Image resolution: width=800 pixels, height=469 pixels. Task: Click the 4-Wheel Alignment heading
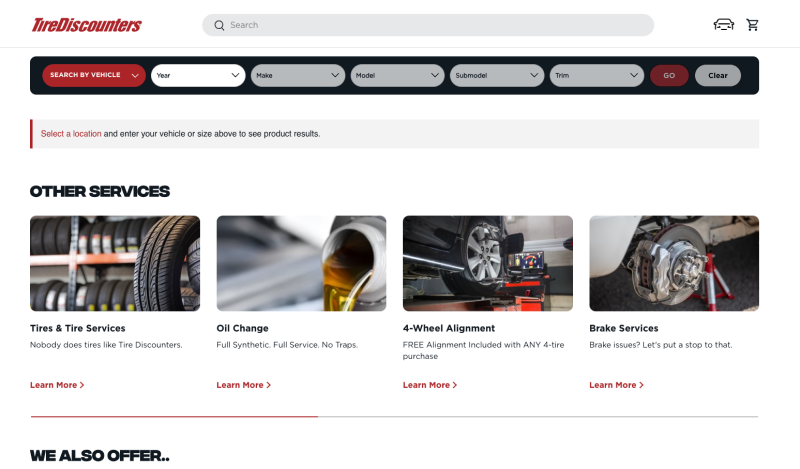click(x=449, y=328)
